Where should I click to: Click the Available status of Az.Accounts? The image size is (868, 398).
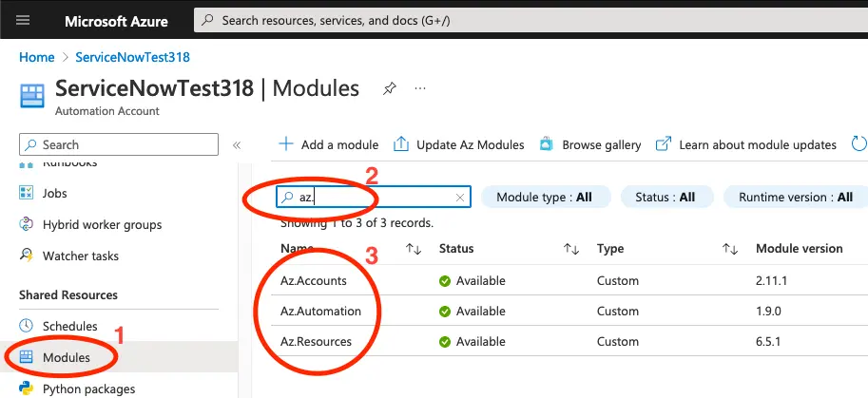tap(480, 281)
